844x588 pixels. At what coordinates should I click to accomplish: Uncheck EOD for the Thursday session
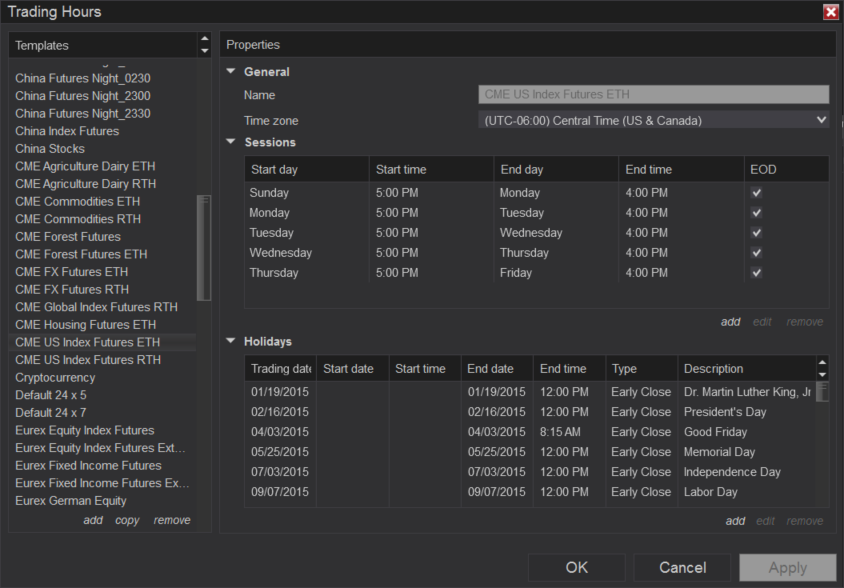coord(756,272)
